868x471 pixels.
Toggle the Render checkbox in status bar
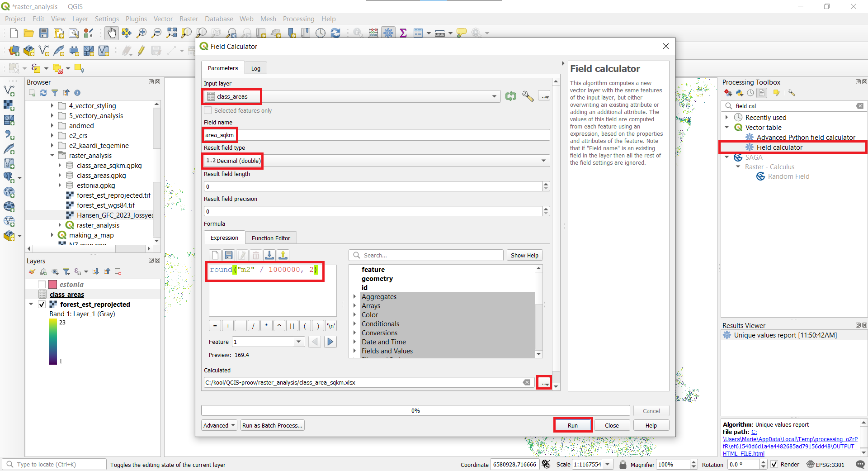[x=774, y=465]
